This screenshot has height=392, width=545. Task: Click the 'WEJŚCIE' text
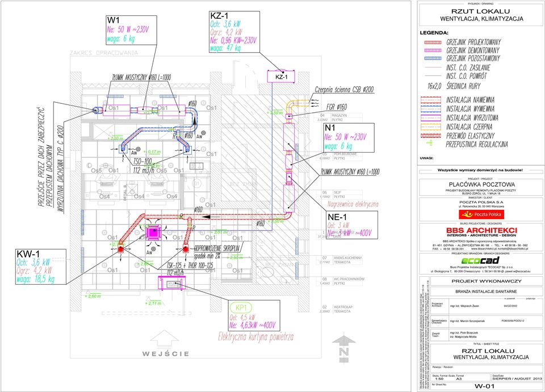166,354
